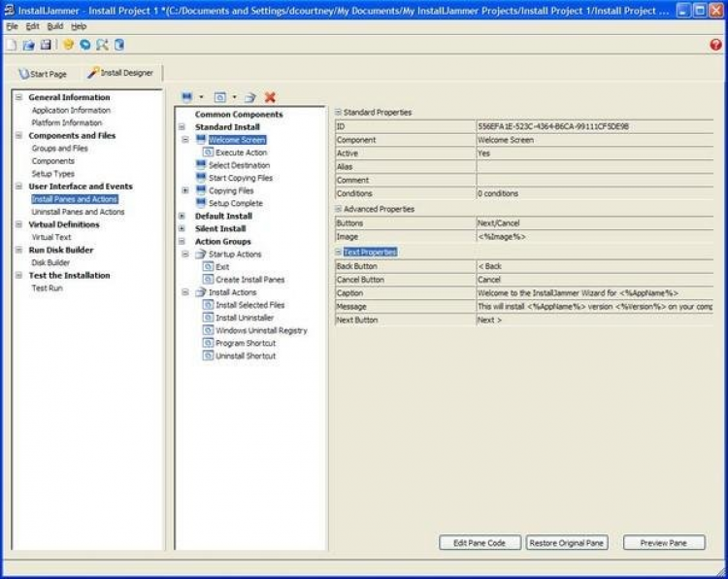Open the File menu
This screenshot has width=728, height=579.
(12, 26)
